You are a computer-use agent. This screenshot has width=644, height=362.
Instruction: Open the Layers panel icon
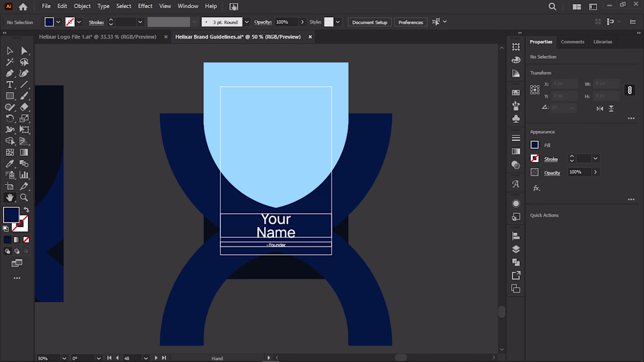[x=516, y=250]
